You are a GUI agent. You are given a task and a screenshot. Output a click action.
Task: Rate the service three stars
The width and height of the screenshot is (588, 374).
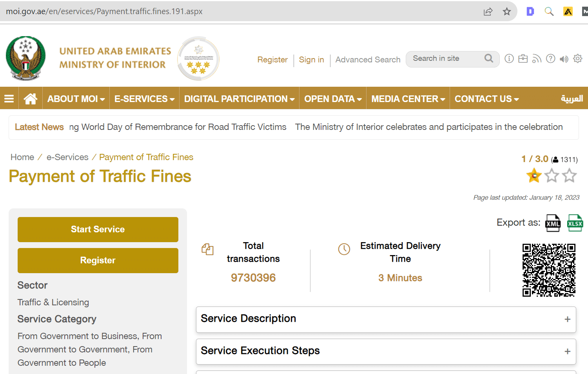tap(569, 175)
